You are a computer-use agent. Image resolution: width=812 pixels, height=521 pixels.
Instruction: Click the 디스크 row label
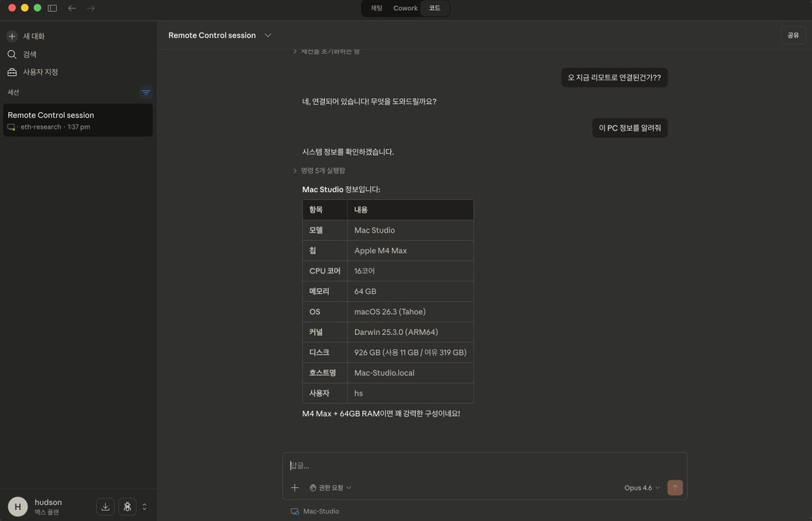pos(319,353)
